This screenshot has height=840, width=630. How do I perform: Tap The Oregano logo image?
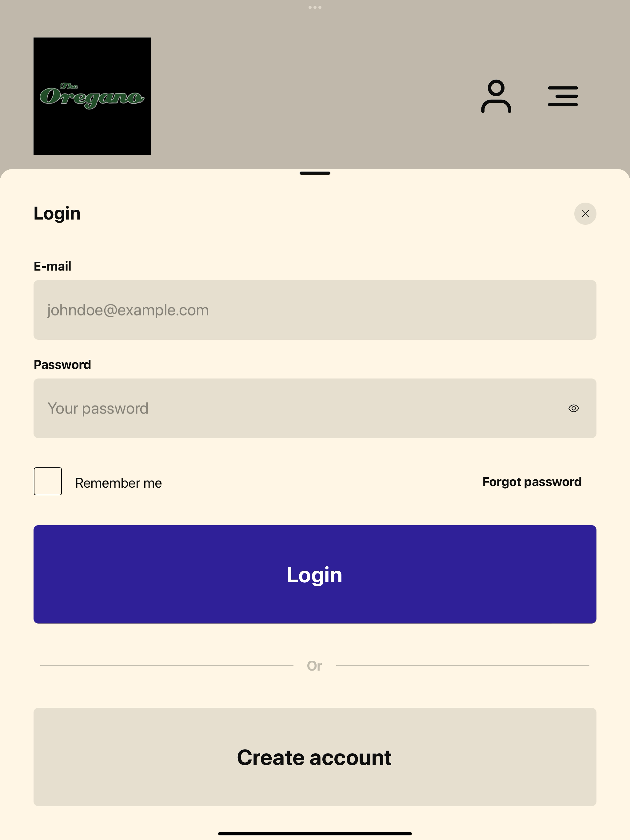[x=92, y=96]
